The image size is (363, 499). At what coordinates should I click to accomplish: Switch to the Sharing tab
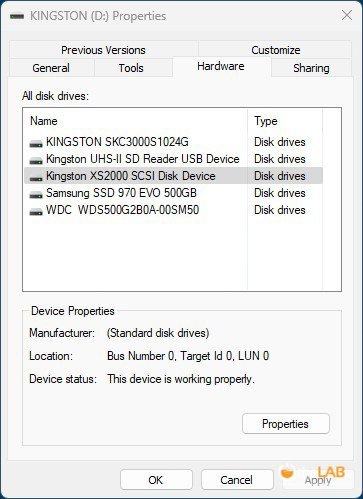(x=311, y=68)
